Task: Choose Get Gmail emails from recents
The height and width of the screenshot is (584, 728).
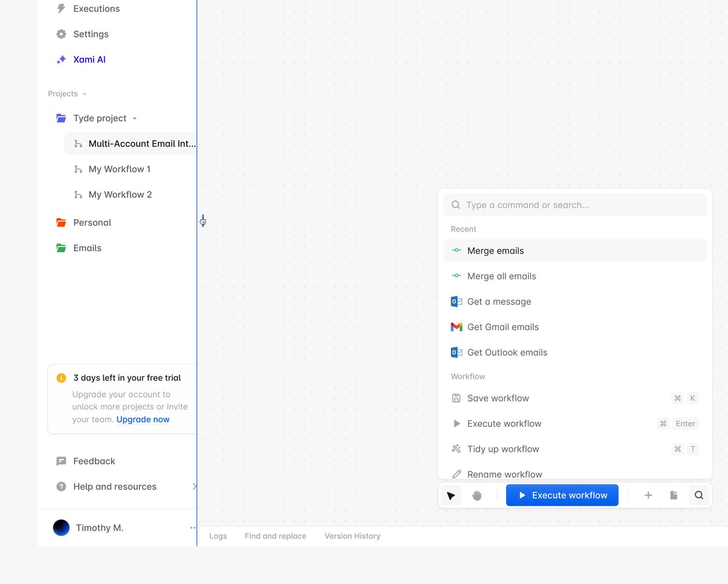Action: click(x=503, y=327)
